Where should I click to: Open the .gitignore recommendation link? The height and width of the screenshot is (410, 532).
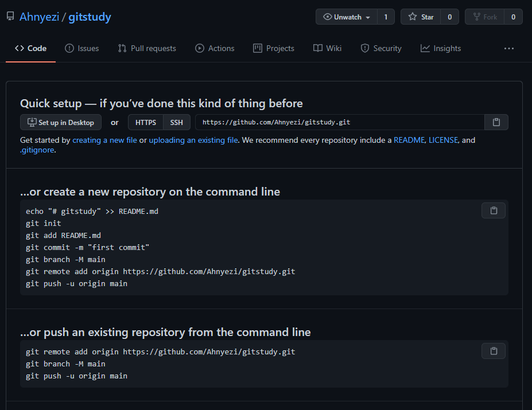coord(37,150)
